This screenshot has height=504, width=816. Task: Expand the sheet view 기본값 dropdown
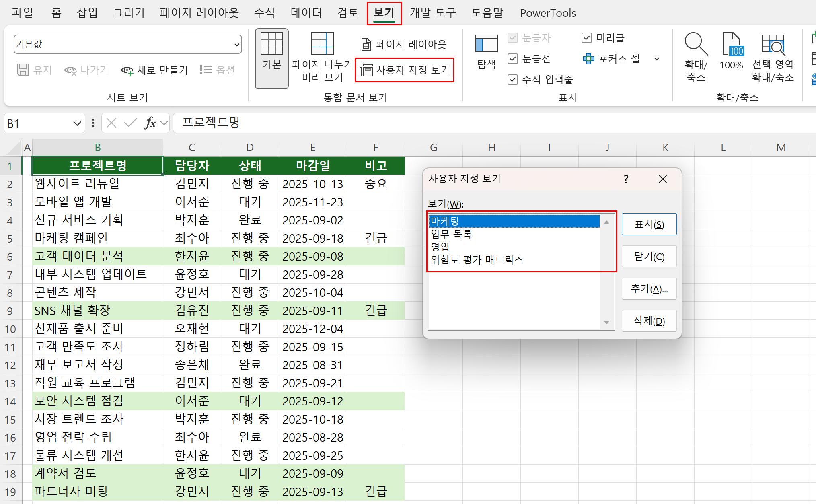(x=236, y=45)
